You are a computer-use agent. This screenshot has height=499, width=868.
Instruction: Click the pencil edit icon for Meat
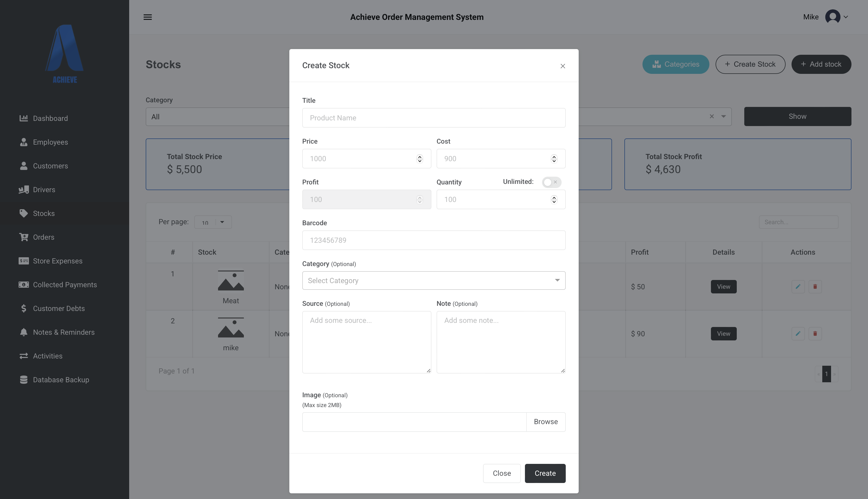[798, 286]
